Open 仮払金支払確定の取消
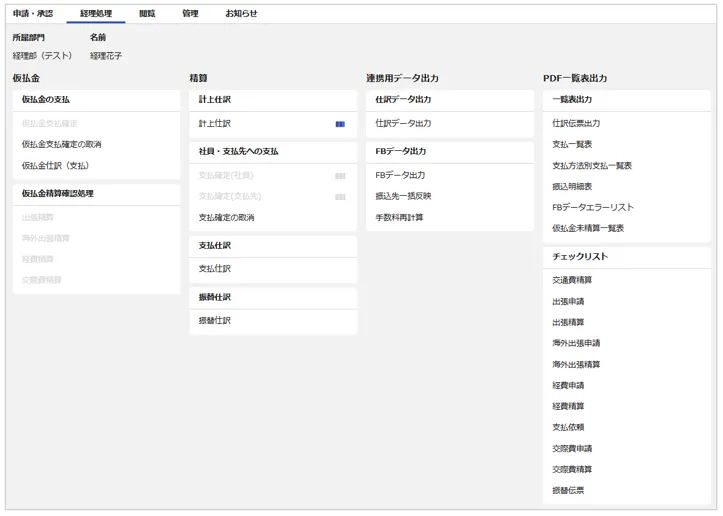 pos(61,145)
